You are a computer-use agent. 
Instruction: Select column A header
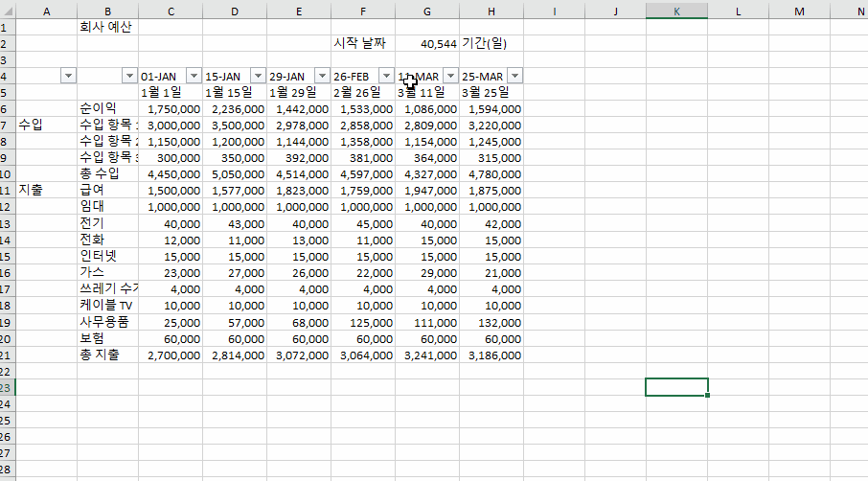[x=47, y=11]
